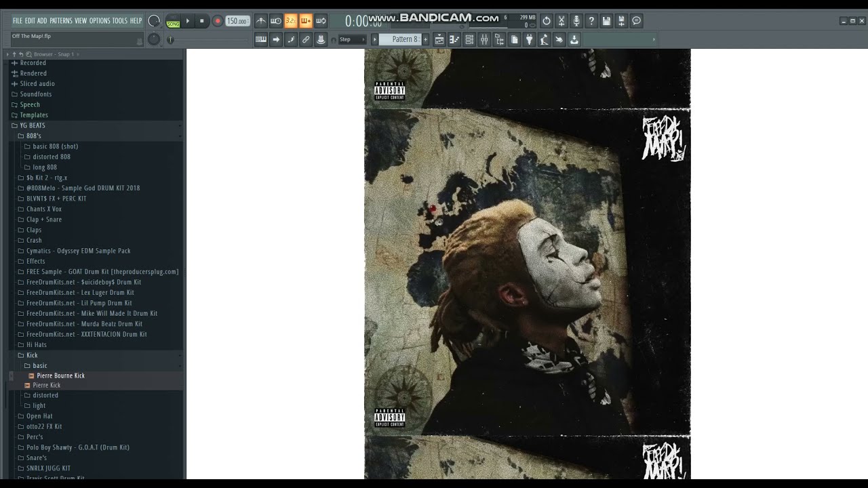868x488 pixels.
Task: Toggle the link icon in toolbar
Action: pos(306,39)
